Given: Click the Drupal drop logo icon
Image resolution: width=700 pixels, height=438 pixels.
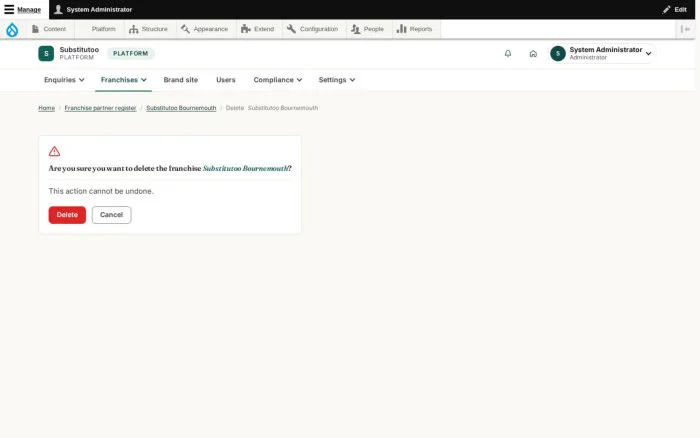Looking at the screenshot, I should (x=12, y=29).
